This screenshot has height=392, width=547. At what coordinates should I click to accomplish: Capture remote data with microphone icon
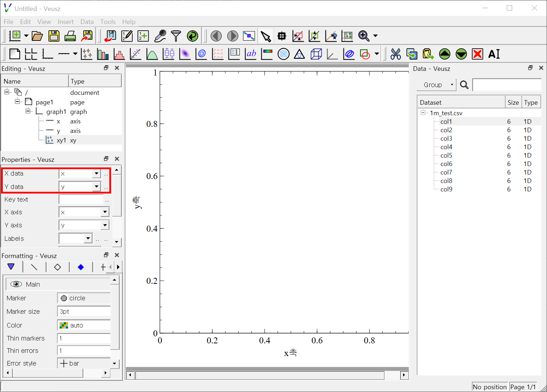160,36
